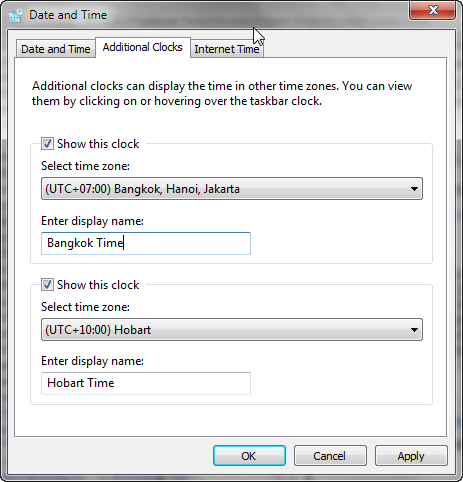Click the Bangkok Time display name field
The height and width of the screenshot is (482, 463).
tap(146, 243)
